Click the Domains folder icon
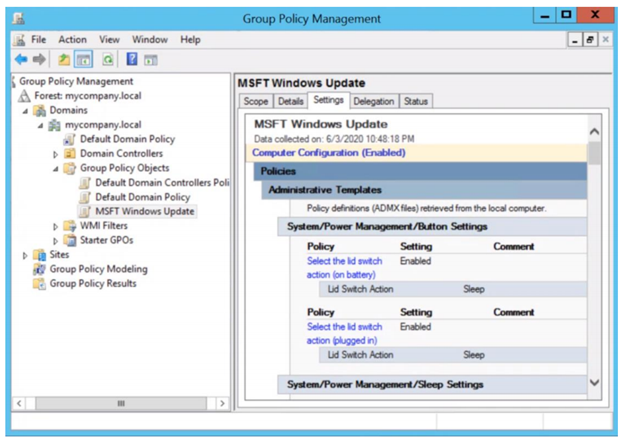624x441 pixels. 39,111
